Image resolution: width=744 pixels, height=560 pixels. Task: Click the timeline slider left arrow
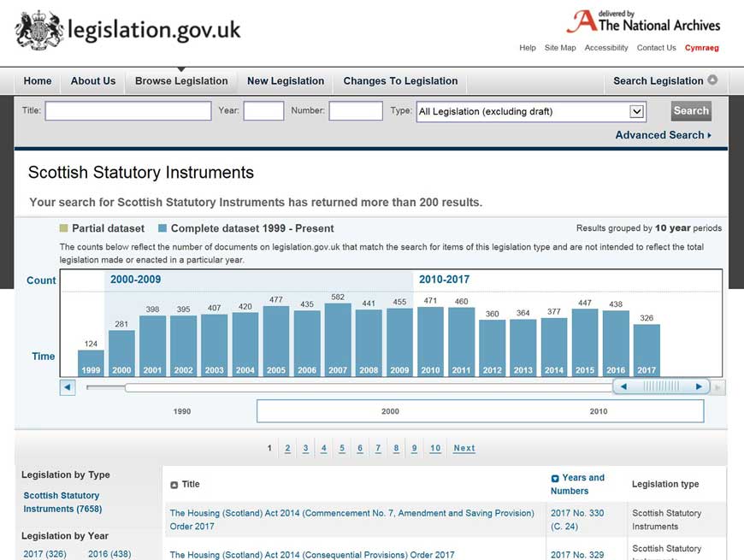point(624,387)
